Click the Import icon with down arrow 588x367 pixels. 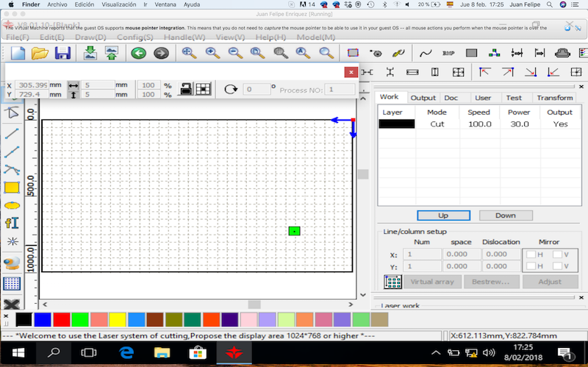90,53
